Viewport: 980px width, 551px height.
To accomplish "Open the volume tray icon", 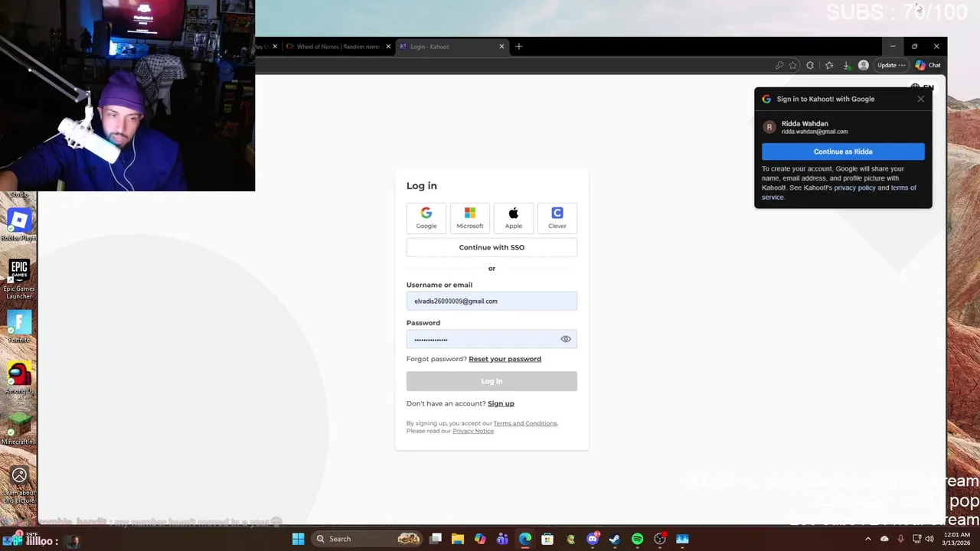I will pyautogui.click(x=929, y=539).
